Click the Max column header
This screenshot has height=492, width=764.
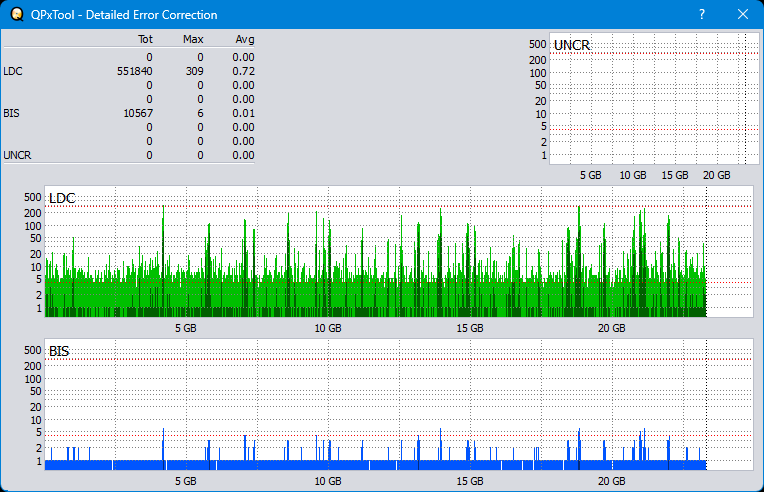click(x=193, y=39)
